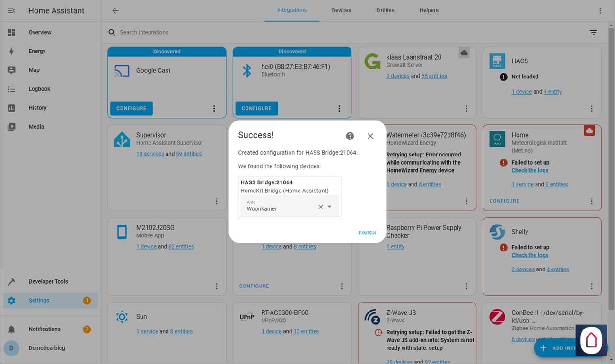Clear the Woonkamer area selection
The width and height of the screenshot is (615, 364).
(x=320, y=207)
